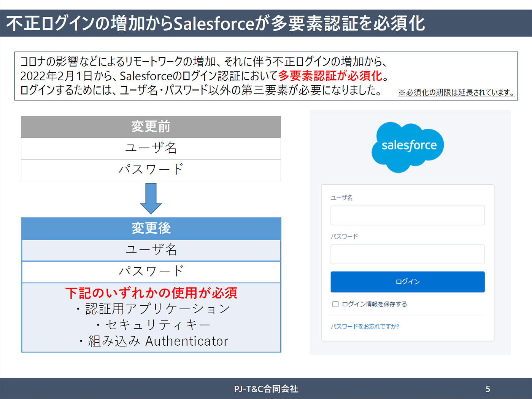Click the パスワード row under 変更後
The image size is (532, 399).
pos(151,271)
